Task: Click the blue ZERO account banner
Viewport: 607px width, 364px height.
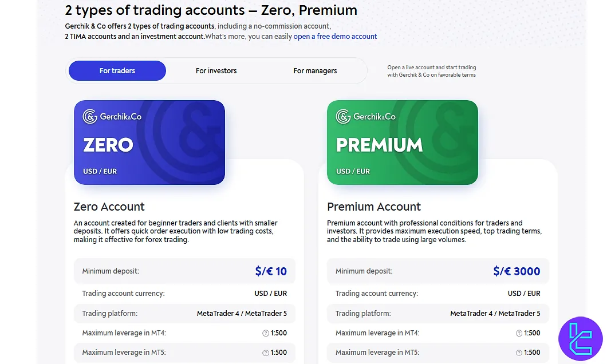Action: 149,142
